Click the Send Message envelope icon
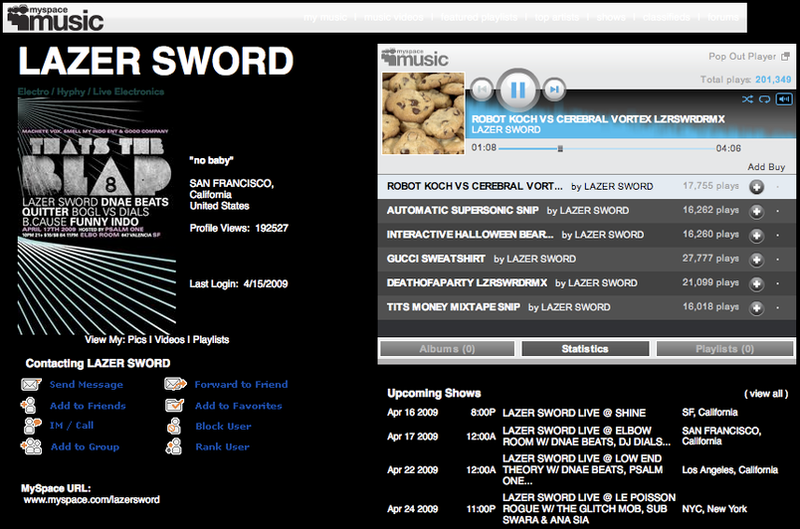 31,384
